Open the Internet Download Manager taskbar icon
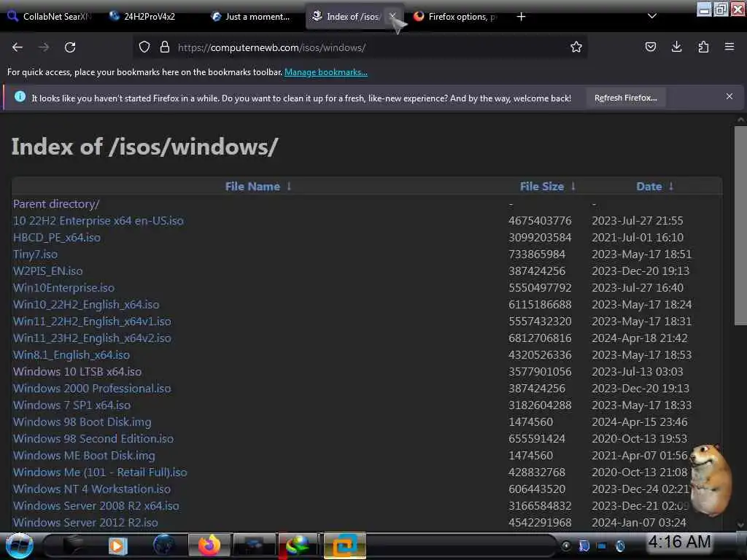The image size is (747, 560). tap(298, 545)
